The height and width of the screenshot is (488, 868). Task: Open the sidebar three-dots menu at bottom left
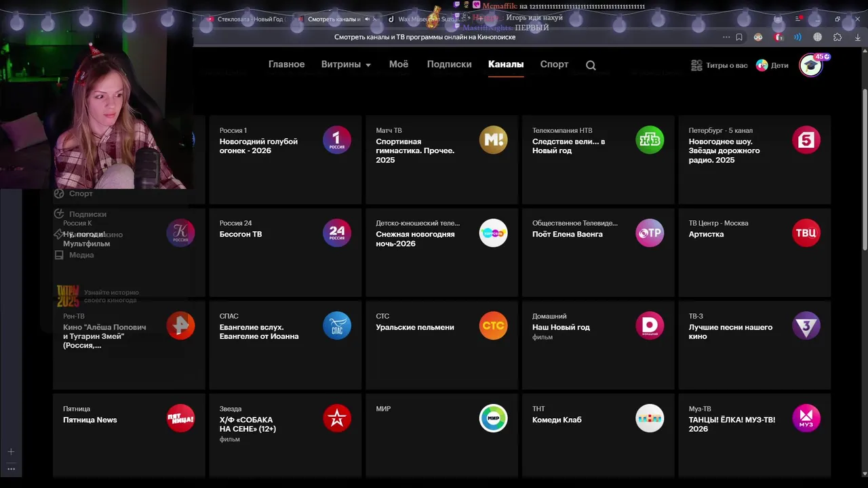tap(11, 468)
